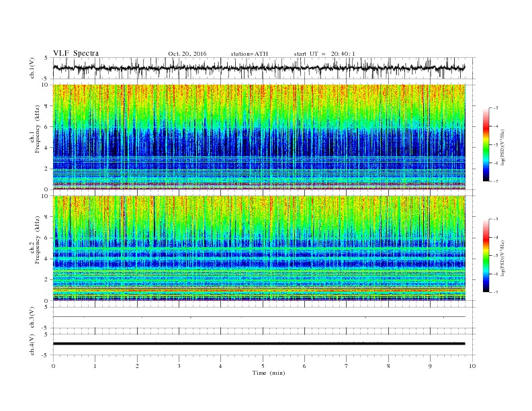Click time-axis tick label "4"

click(x=220, y=366)
